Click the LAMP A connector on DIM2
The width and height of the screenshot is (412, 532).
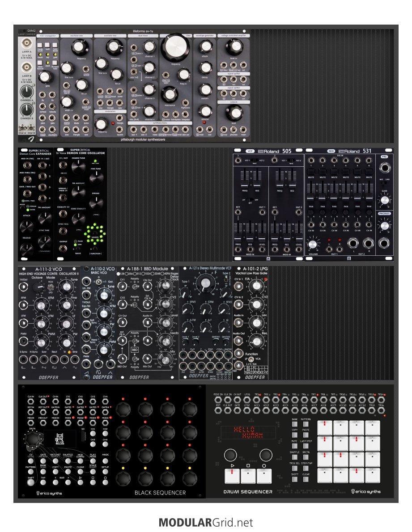(x=27, y=44)
